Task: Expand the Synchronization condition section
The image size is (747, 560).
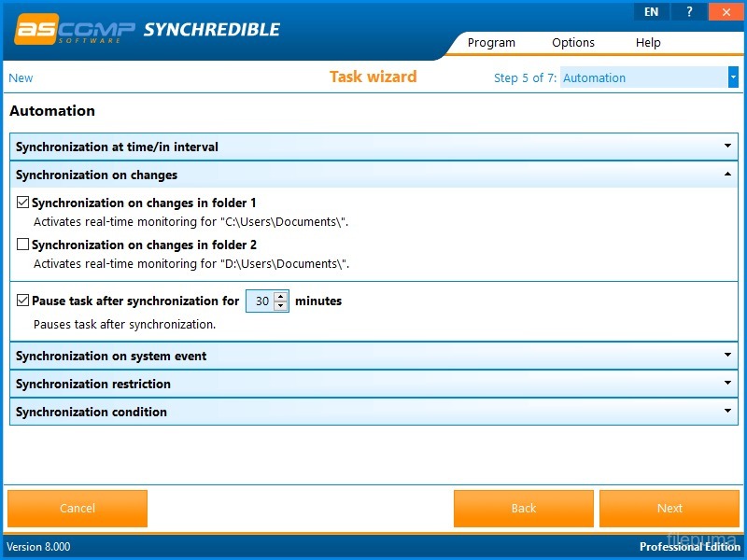Action: 374,412
